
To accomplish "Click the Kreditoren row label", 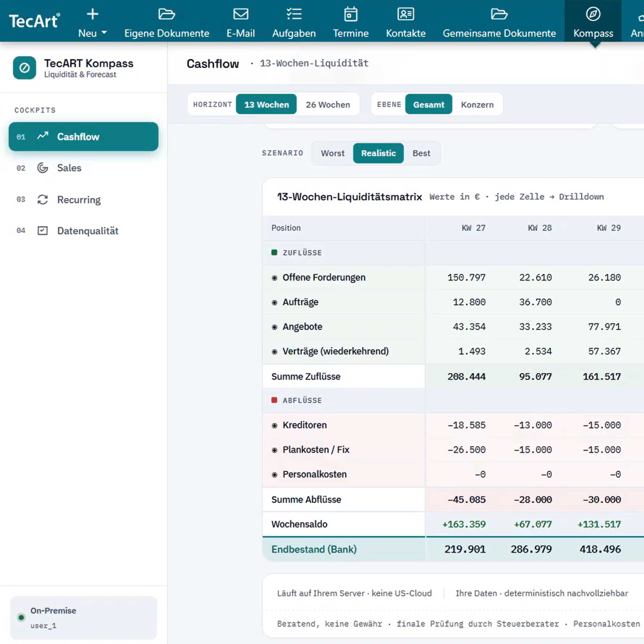I will [x=305, y=425].
